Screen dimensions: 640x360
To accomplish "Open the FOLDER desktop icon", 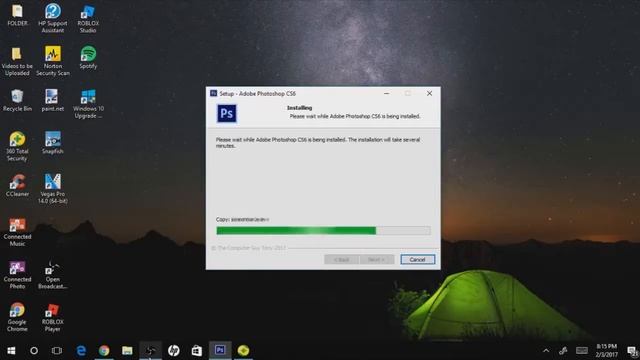I will pos(17,16).
